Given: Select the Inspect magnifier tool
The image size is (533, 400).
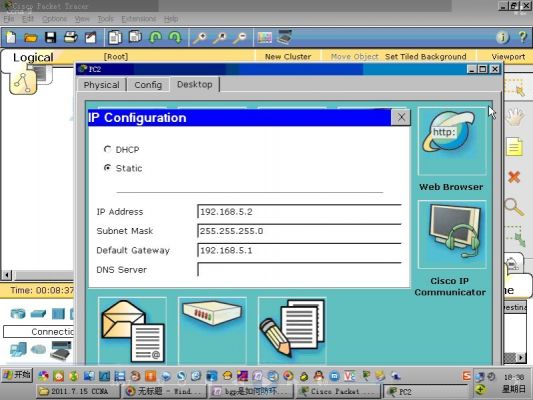Looking at the screenshot, I should click(x=514, y=206).
